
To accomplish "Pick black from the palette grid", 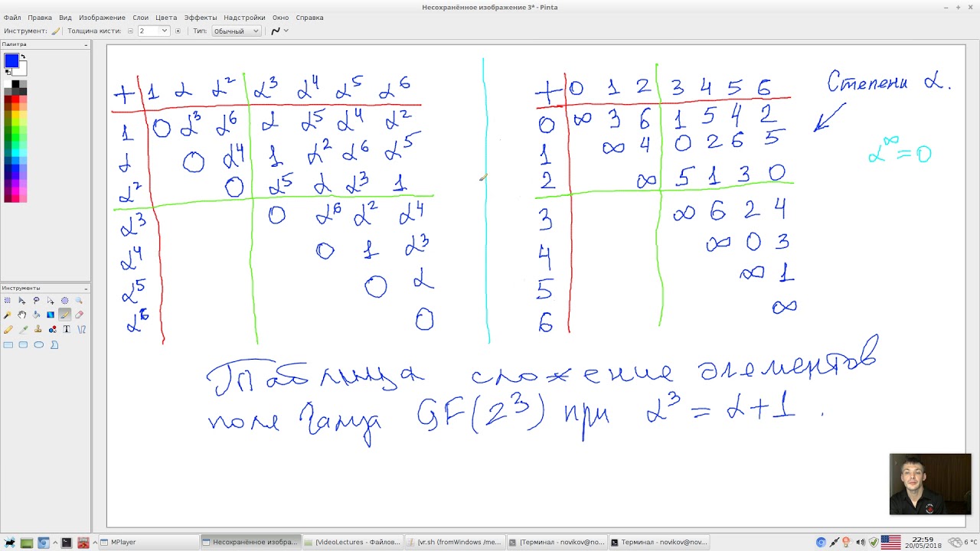I will (x=15, y=83).
